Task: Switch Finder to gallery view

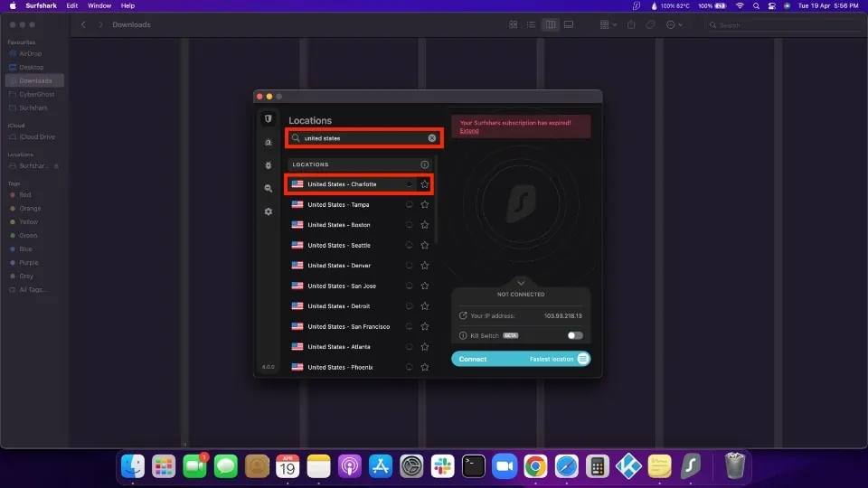Action: (x=569, y=25)
